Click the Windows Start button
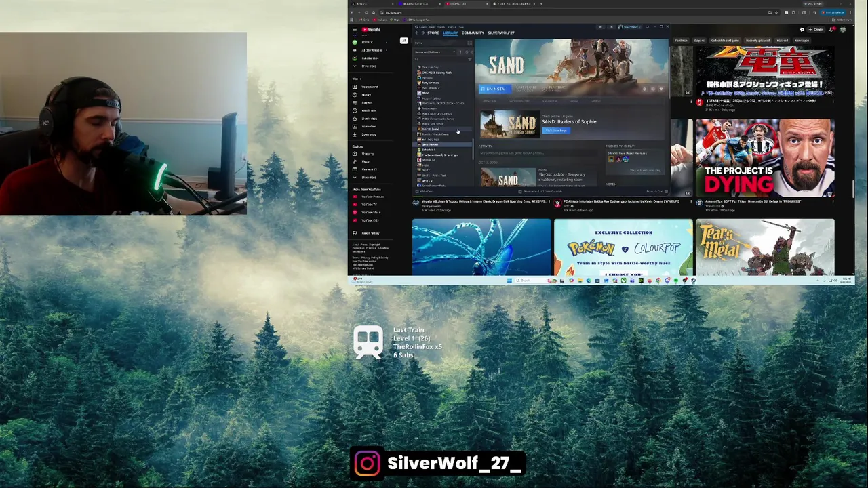This screenshot has width=868, height=488. click(x=509, y=281)
